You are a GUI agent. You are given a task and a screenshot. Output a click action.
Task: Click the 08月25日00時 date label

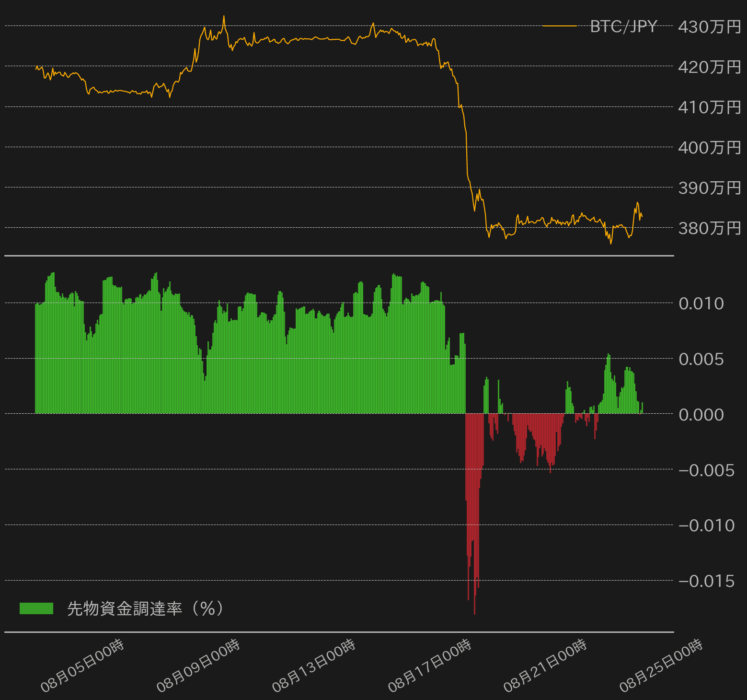(x=661, y=666)
